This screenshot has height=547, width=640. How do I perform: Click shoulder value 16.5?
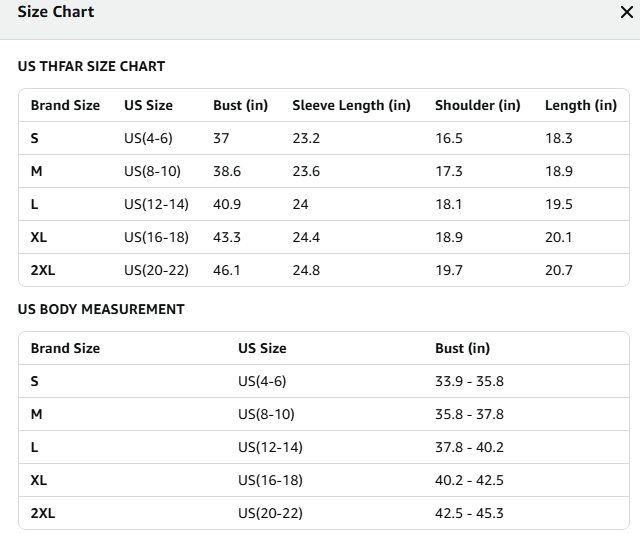click(449, 138)
